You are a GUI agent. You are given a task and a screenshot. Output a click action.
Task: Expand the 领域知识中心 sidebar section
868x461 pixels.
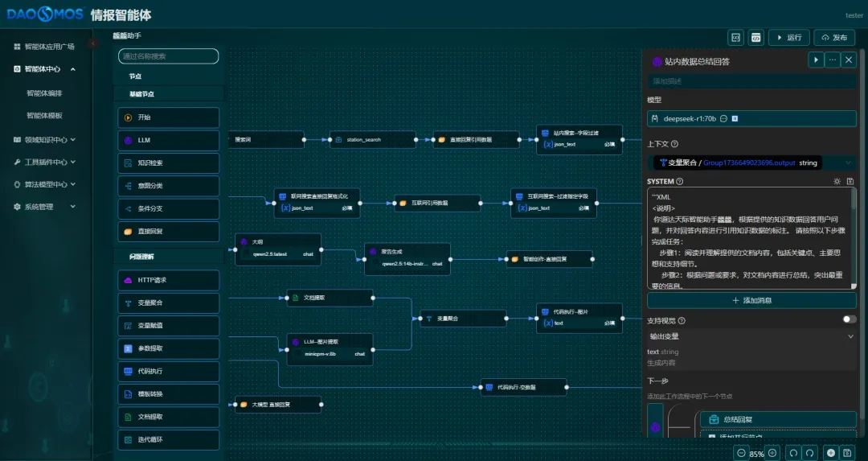tap(73, 139)
